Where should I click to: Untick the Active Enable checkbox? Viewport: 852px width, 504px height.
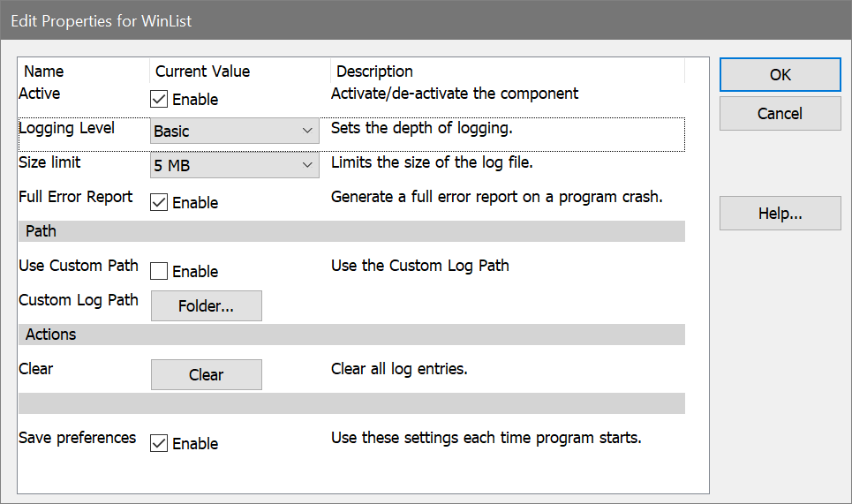click(160, 100)
